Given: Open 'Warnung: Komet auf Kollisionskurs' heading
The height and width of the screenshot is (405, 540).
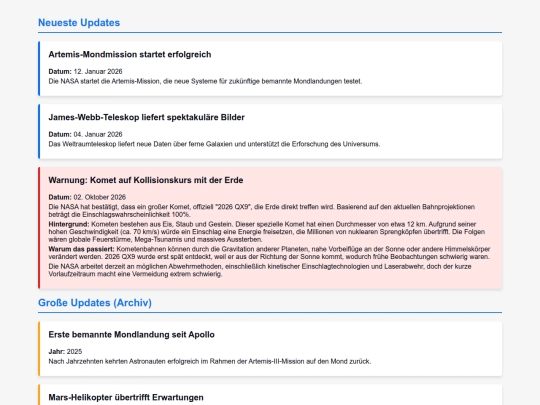Looking at the screenshot, I should point(146,180).
